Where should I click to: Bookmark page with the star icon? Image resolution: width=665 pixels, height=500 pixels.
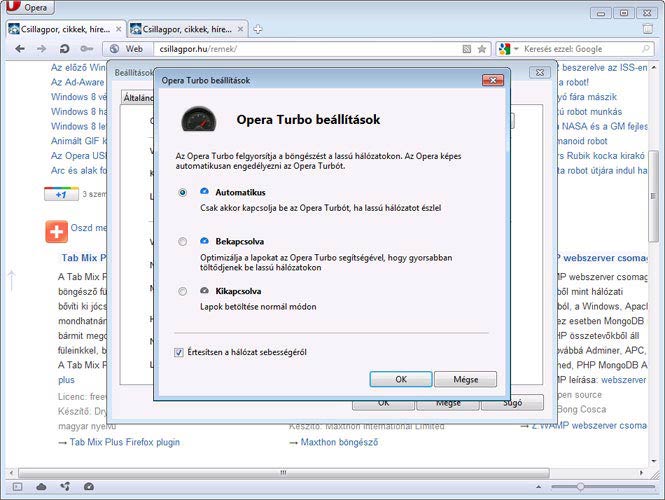pos(482,49)
